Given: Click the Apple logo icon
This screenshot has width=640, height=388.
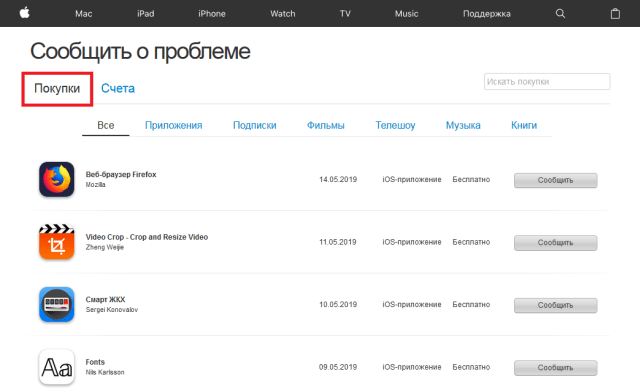Looking at the screenshot, I should click(x=24, y=13).
